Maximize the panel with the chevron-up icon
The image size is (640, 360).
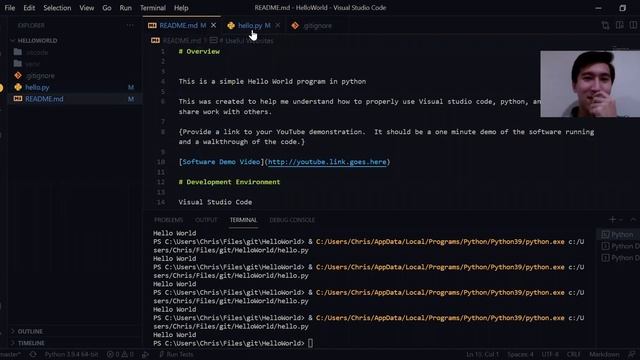633,220
